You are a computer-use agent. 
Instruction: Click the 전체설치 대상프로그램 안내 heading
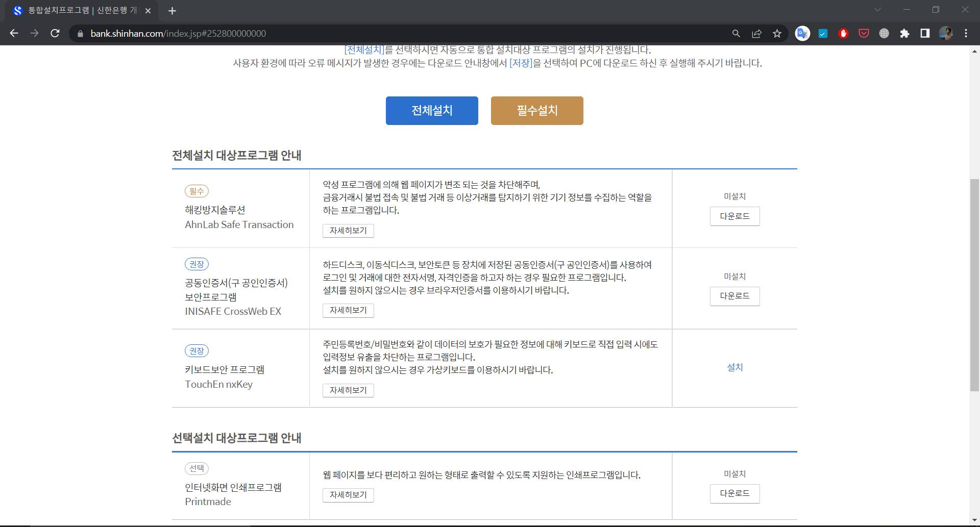[x=236, y=156]
